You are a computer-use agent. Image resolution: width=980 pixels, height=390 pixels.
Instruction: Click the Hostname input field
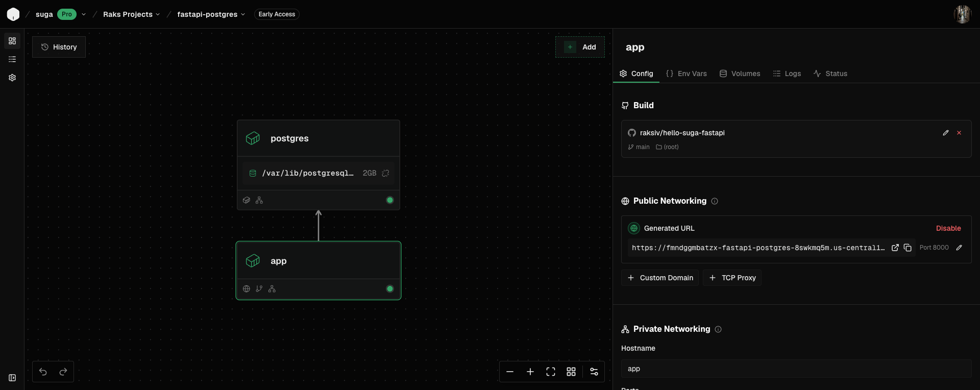pos(796,369)
